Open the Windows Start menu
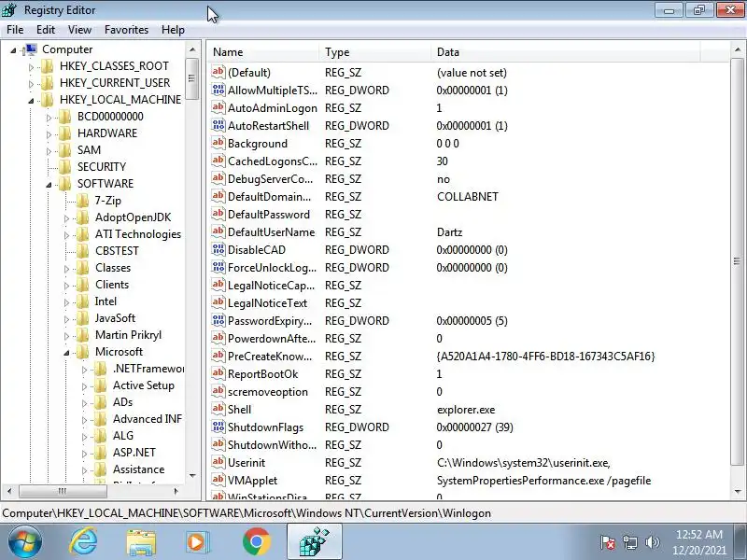The height and width of the screenshot is (560, 747). pyautogui.click(x=24, y=542)
